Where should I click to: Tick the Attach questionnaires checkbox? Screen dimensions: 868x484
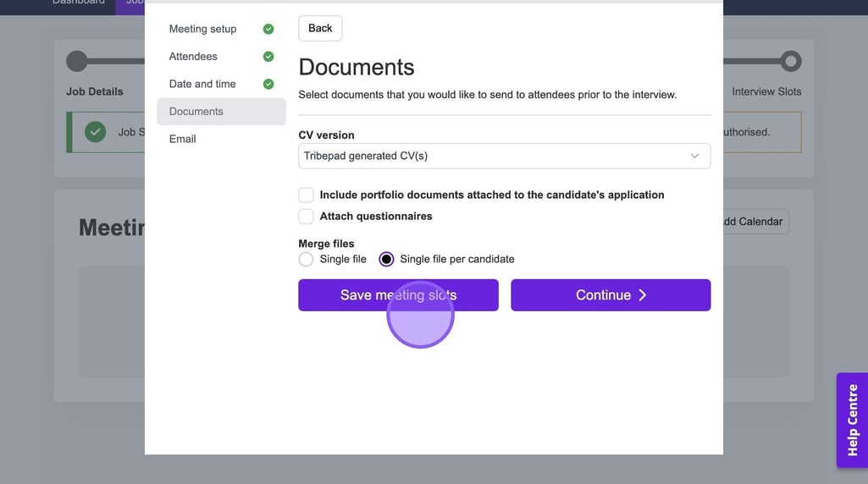coord(307,217)
